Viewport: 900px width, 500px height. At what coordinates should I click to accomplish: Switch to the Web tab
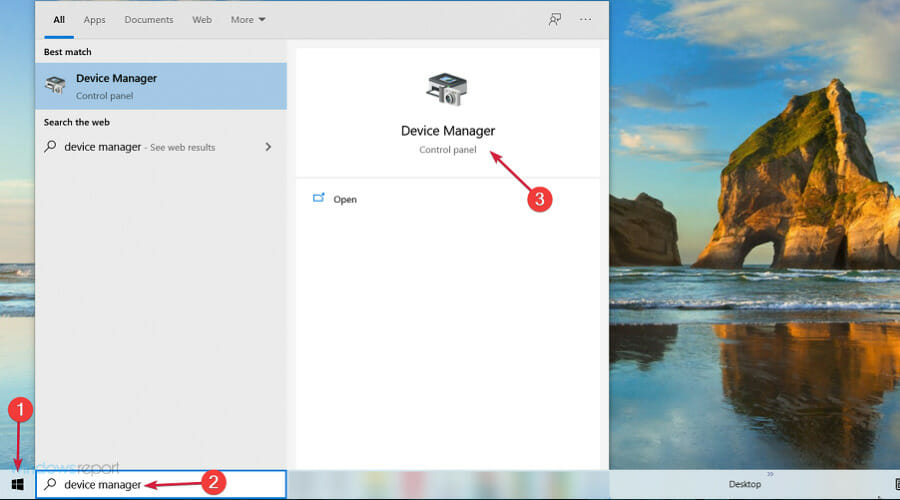pyautogui.click(x=202, y=20)
